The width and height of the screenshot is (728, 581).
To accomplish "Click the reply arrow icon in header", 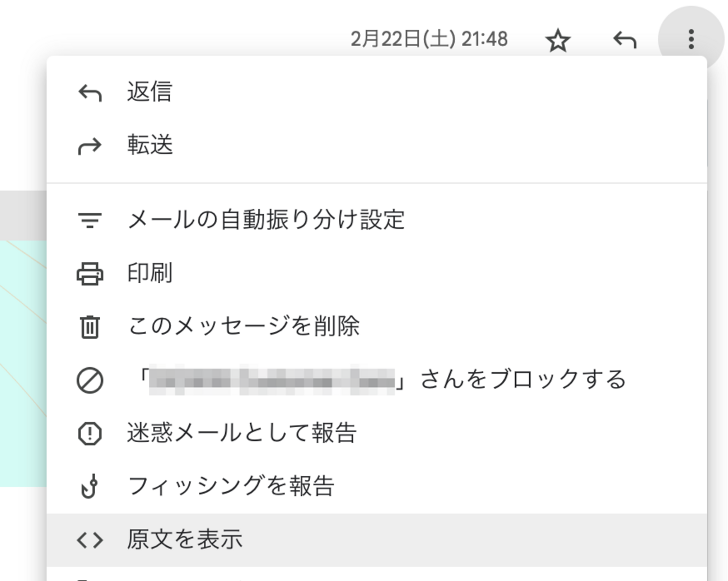I will coord(624,40).
